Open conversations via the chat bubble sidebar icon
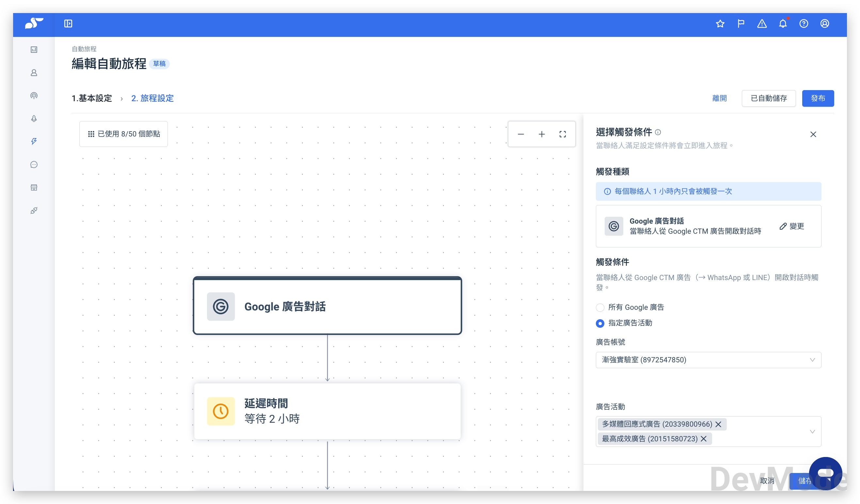Viewport: 860px width, 504px height. tap(34, 165)
